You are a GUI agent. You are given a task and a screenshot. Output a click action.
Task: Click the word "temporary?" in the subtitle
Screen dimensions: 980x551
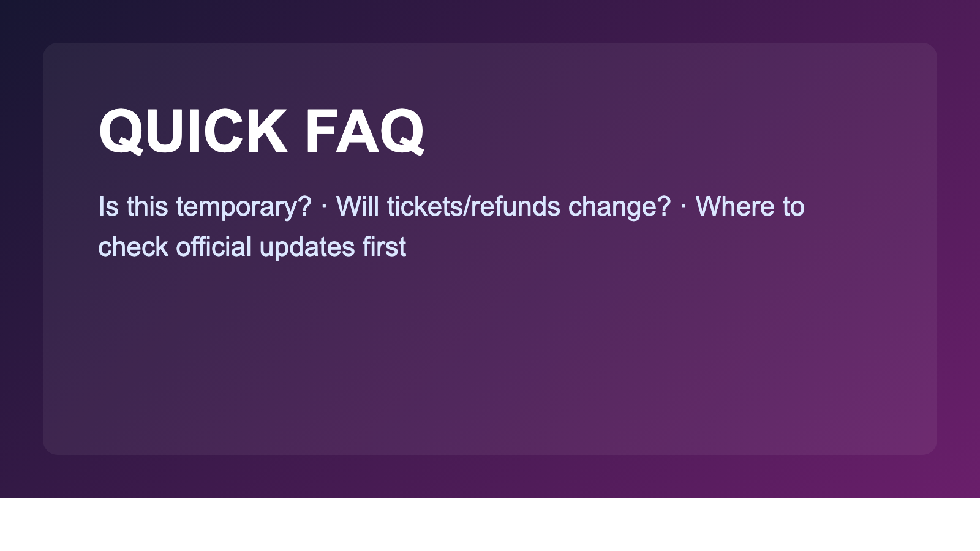click(244, 207)
